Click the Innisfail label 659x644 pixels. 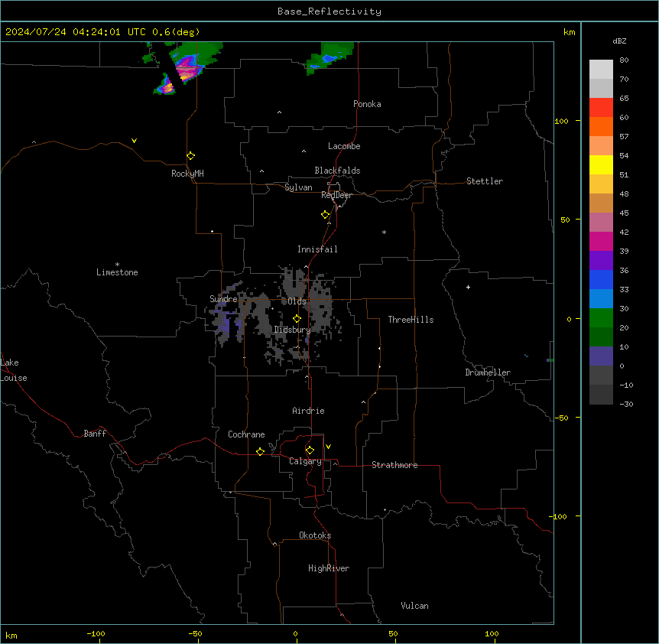pyautogui.click(x=317, y=249)
